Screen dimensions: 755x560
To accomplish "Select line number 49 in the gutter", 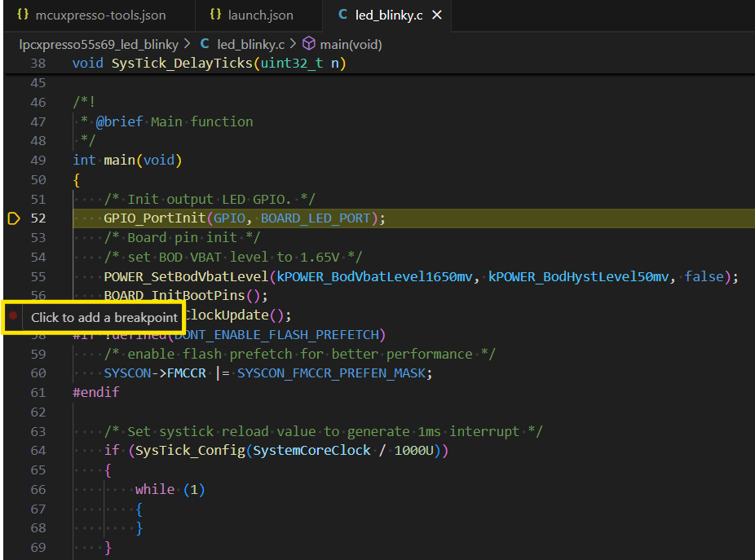I will 38,160.
